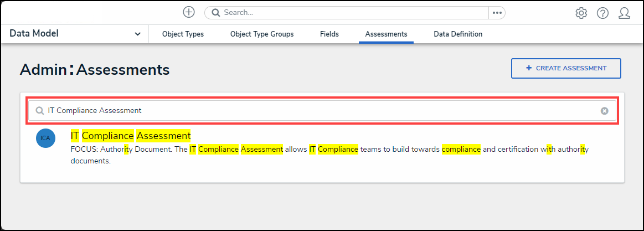Open the admin settings gear
This screenshot has width=644, height=231.
pyautogui.click(x=581, y=13)
